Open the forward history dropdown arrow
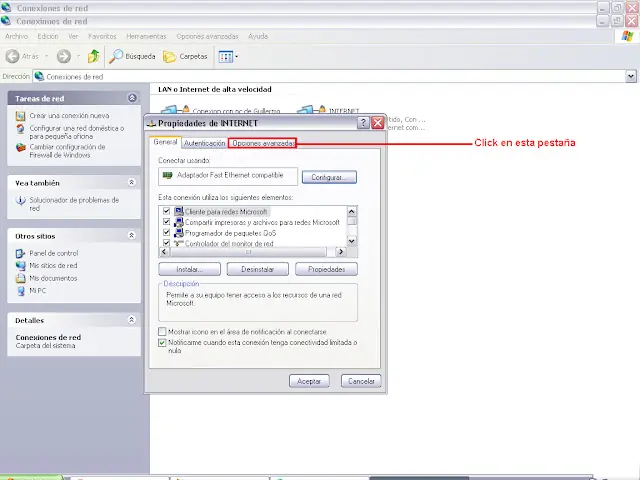Viewport: 640px width, 480px height. (78, 56)
